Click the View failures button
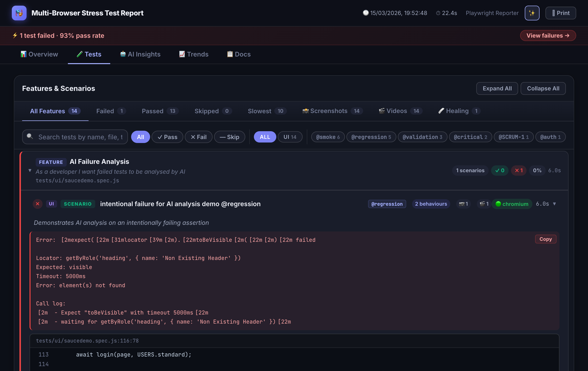This screenshot has height=371, width=588. 548,35
